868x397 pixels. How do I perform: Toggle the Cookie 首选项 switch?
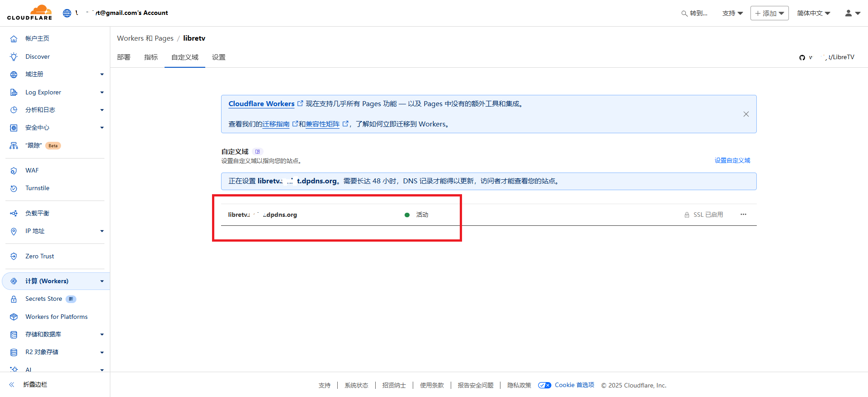tap(544, 385)
